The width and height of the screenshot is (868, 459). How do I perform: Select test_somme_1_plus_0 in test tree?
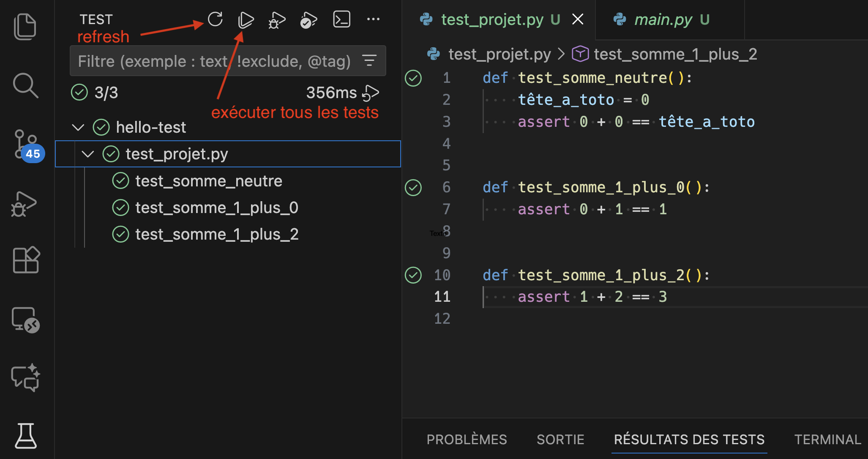point(216,208)
